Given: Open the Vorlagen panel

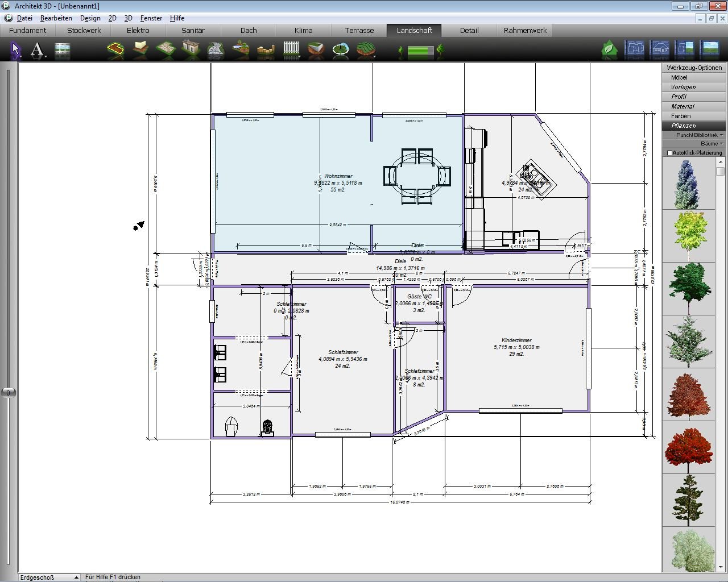Looking at the screenshot, I should coord(694,87).
